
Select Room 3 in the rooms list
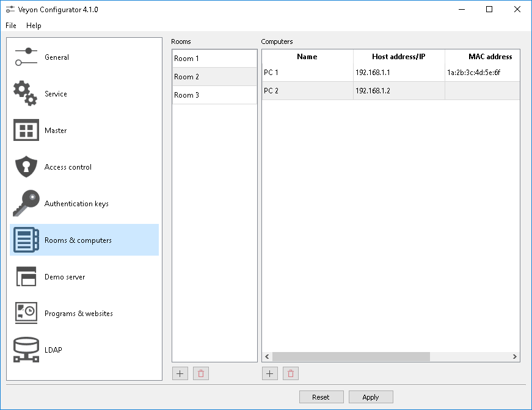pos(214,95)
